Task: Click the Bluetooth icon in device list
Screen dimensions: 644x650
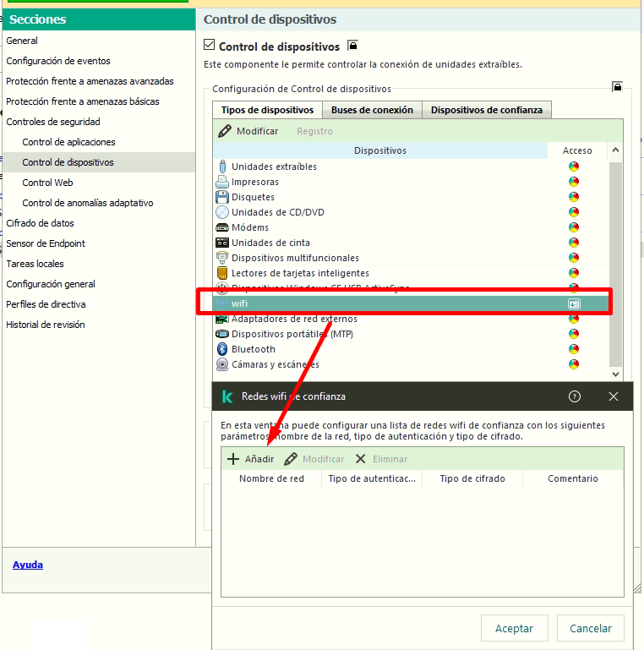Action: pyautogui.click(x=222, y=349)
